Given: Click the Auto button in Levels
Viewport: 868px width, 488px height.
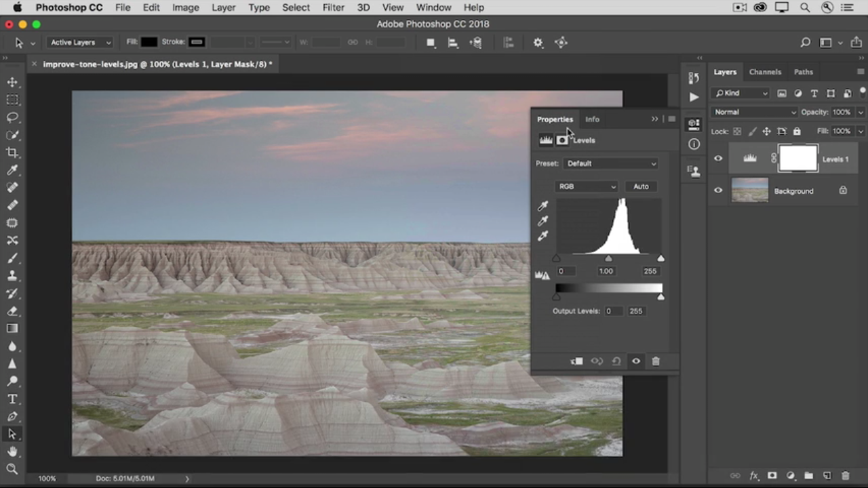Looking at the screenshot, I should (x=641, y=186).
